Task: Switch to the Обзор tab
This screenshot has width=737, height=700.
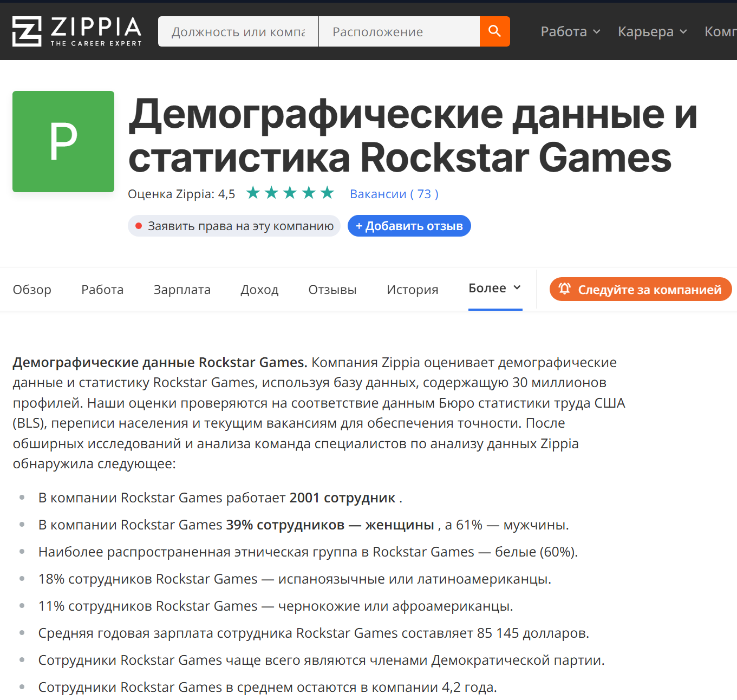Action: point(32,290)
